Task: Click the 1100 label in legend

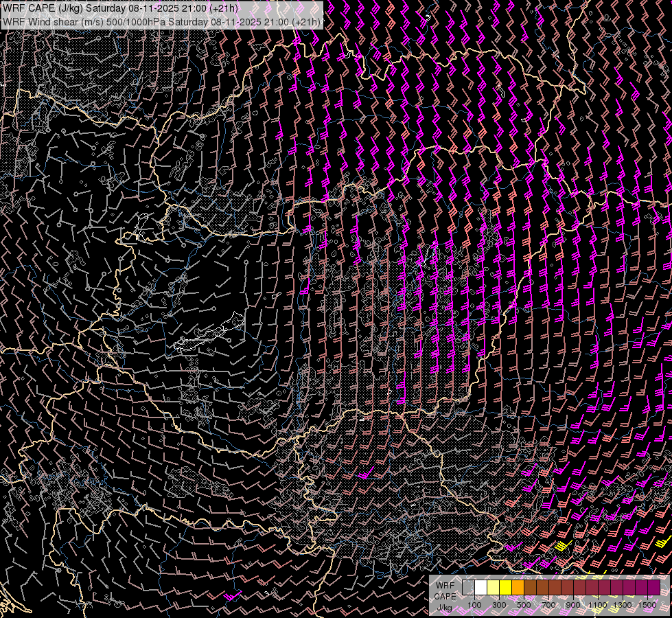Action: (598, 605)
